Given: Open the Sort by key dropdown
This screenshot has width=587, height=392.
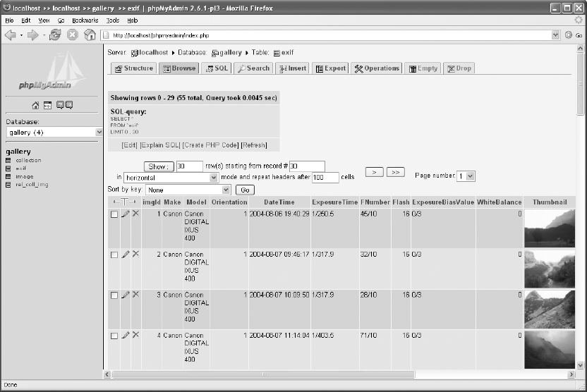Looking at the screenshot, I should 188,190.
